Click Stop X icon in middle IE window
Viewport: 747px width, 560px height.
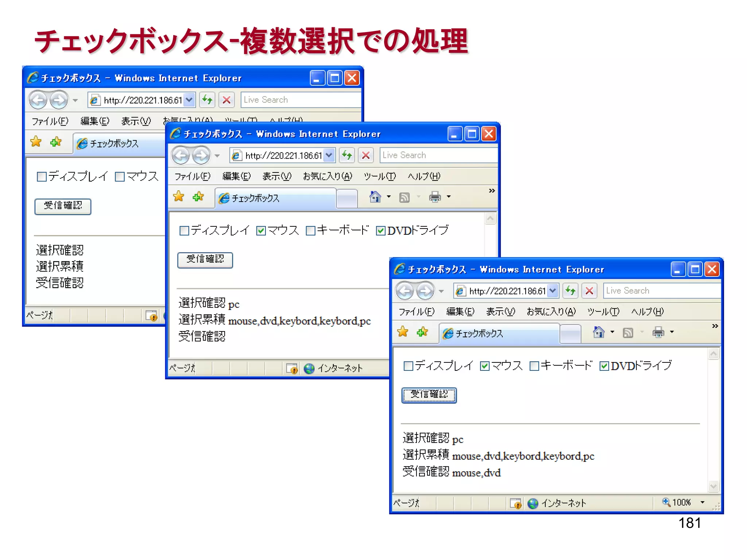(x=366, y=155)
